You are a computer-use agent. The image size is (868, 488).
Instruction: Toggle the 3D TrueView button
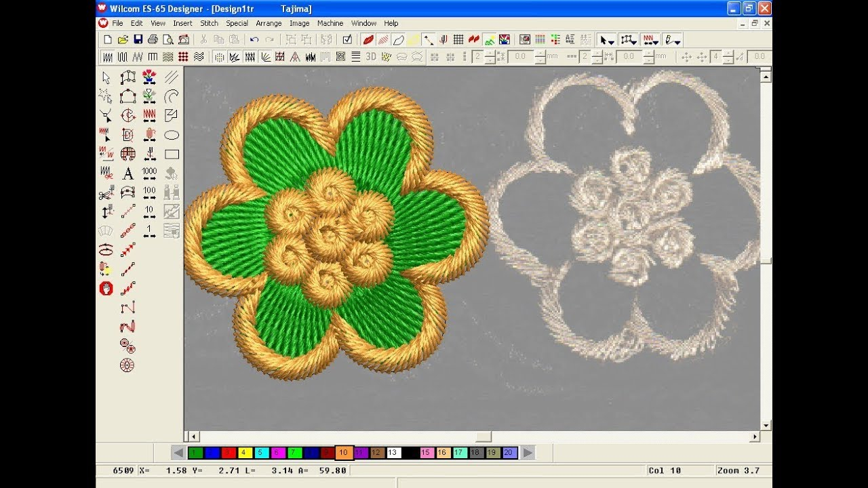(x=371, y=57)
